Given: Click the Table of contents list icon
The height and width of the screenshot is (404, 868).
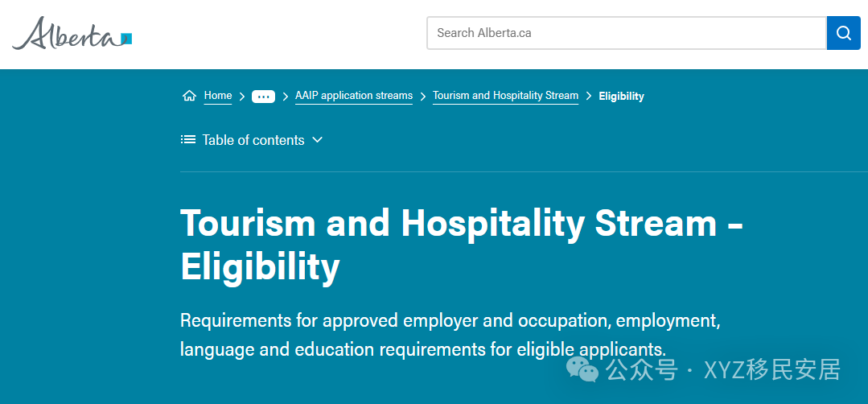Looking at the screenshot, I should 188,140.
